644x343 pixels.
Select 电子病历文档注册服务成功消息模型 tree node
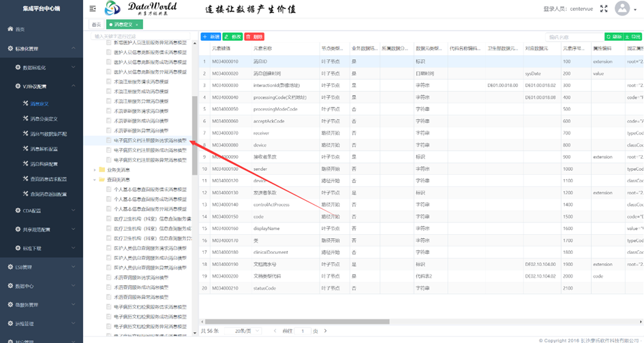click(x=150, y=150)
